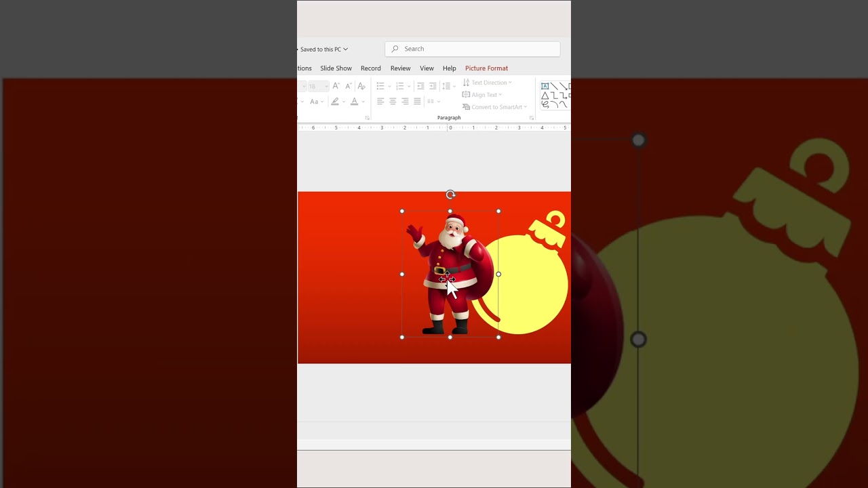Open the Align Text dropdown
The height and width of the screenshot is (488, 868).
tap(482, 95)
